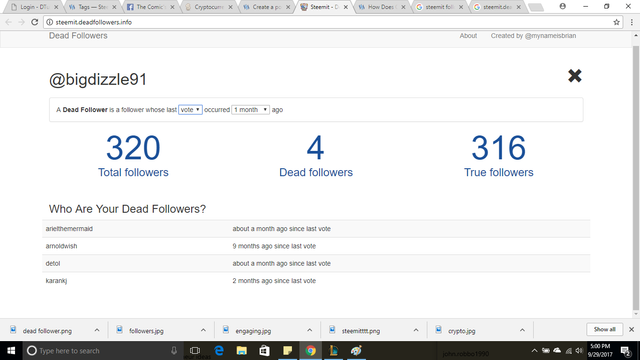Expand options for crypto.jpg download
Image resolution: width=640 pixels, height=360 pixels.
tap(522, 330)
